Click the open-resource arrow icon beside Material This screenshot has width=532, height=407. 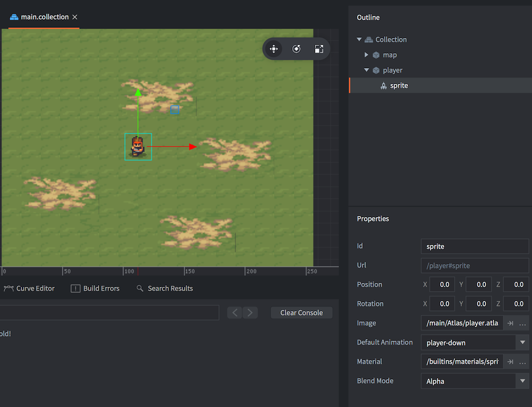510,362
